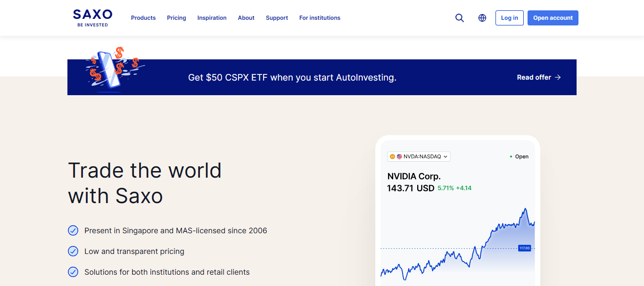Screen dimensions: 644x286
Task: Open the About menu
Action: point(246,18)
